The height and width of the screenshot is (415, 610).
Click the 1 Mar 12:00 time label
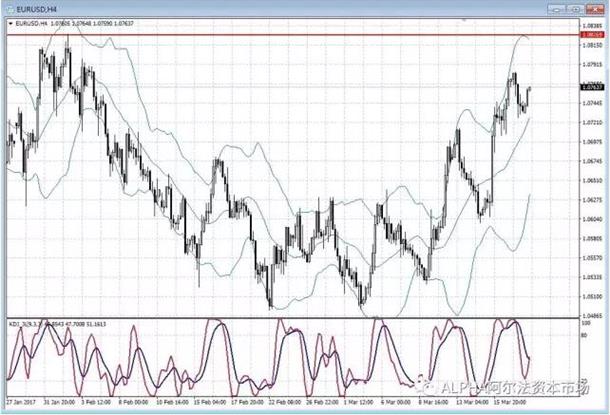360,402
